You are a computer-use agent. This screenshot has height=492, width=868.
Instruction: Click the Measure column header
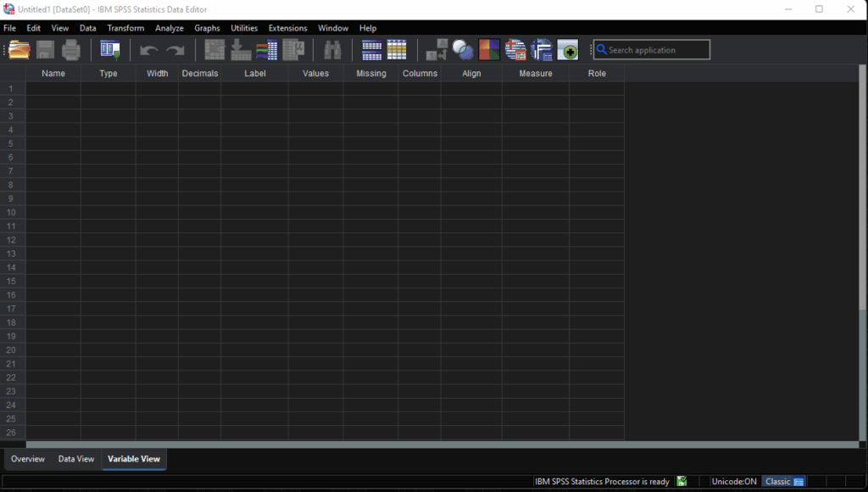pos(535,74)
